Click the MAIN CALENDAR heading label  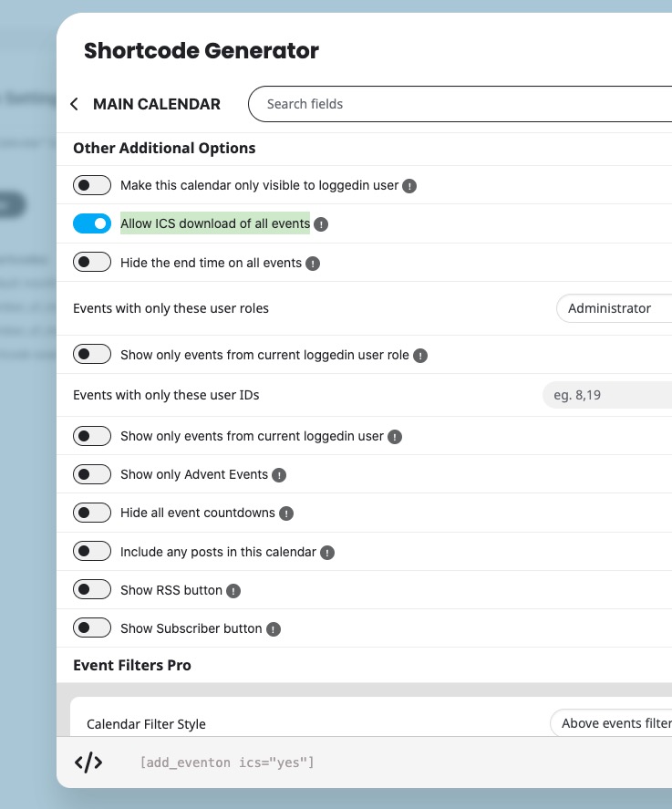(157, 105)
